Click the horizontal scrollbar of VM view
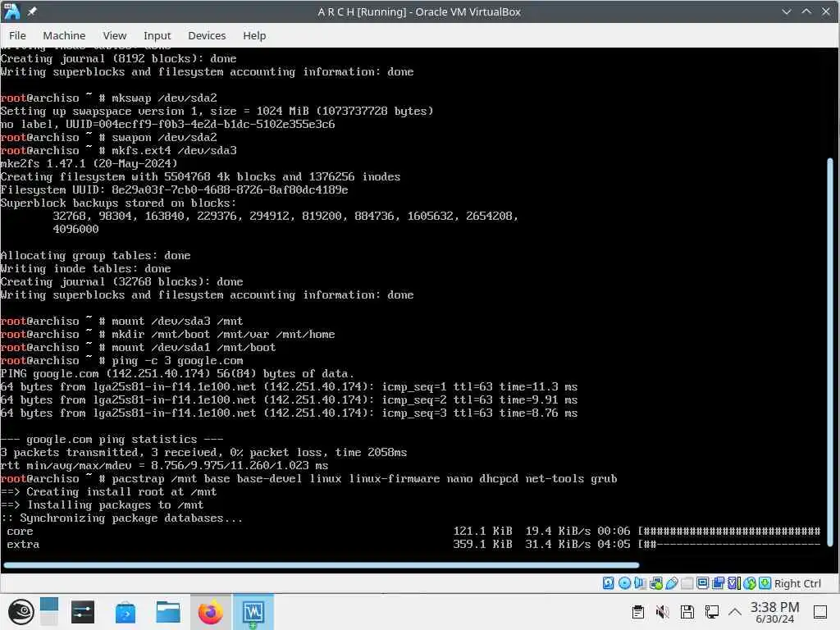 (321, 564)
